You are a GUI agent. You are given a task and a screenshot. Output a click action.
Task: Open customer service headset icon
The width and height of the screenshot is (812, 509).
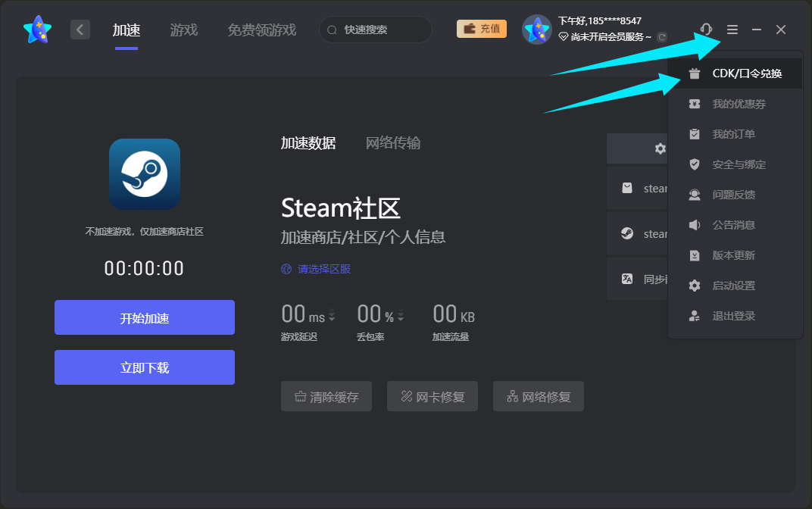pyautogui.click(x=706, y=30)
